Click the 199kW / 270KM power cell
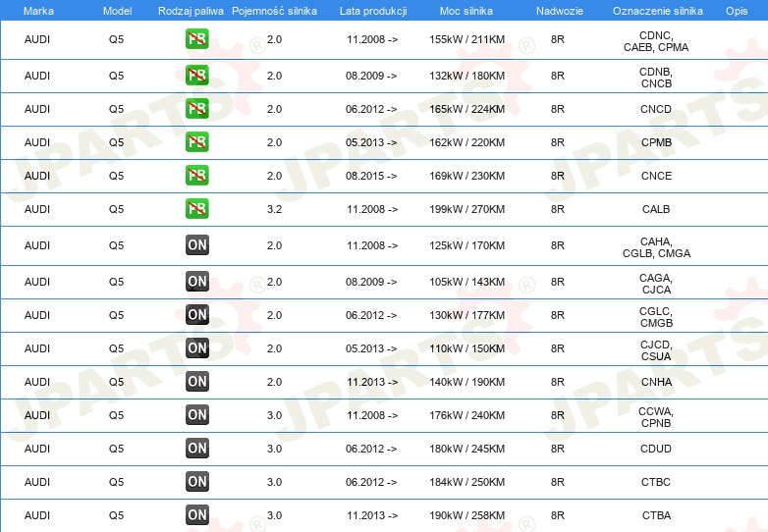 (466, 209)
